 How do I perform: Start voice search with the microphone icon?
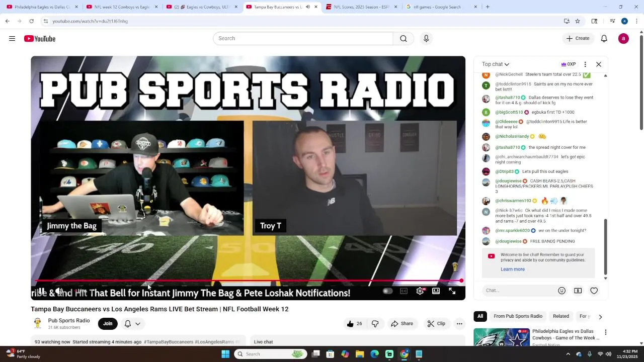(426, 39)
